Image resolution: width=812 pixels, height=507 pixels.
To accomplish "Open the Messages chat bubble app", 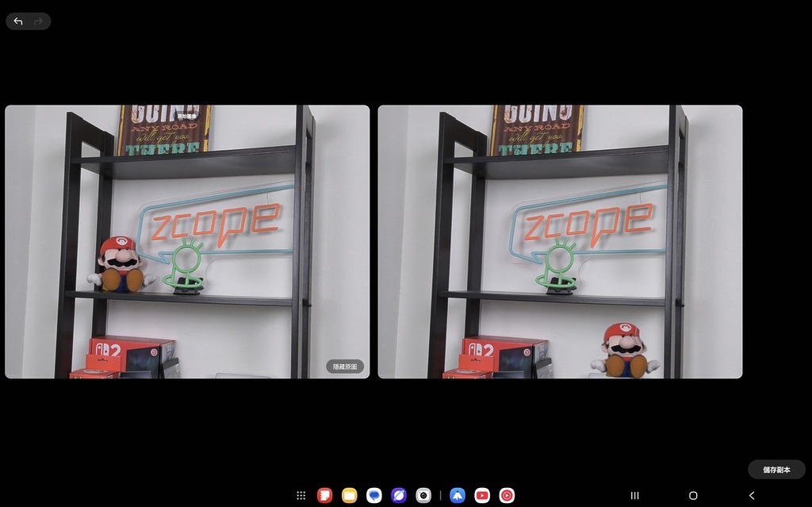I will (374, 496).
